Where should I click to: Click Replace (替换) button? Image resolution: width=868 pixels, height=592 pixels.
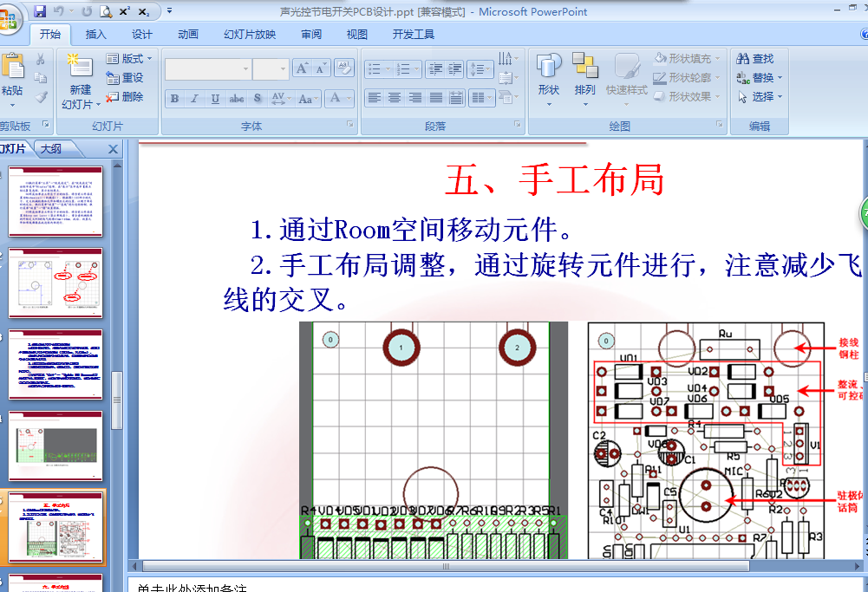point(759,78)
